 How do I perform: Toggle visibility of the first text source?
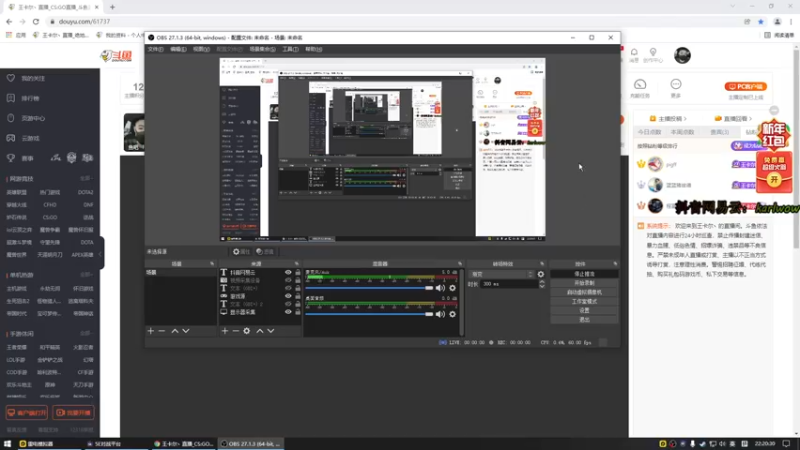pyautogui.click(x=288, y=272)
